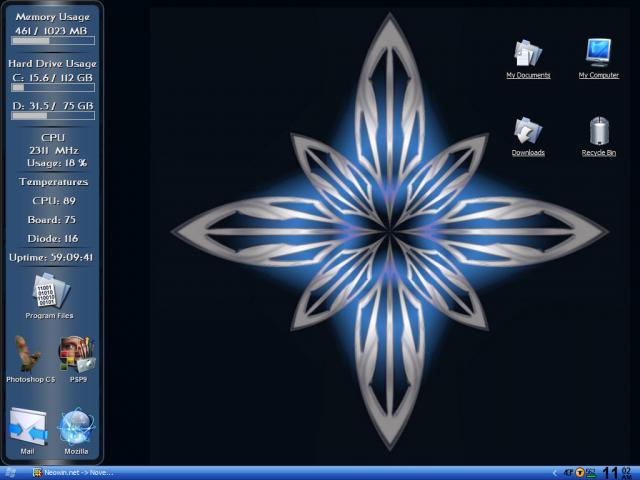Click the "461 / 1023 MB" memory value

[51, 31]
